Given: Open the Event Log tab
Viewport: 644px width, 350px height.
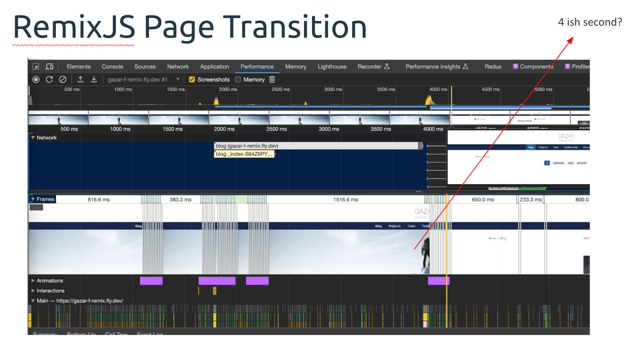Looking at the screenshot, I should [x=150, y=333].
